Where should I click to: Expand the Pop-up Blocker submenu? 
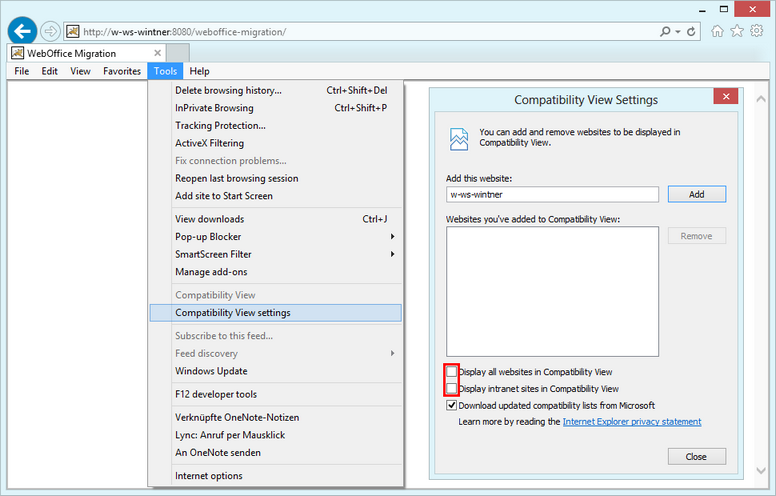click(x=276, y=237)
